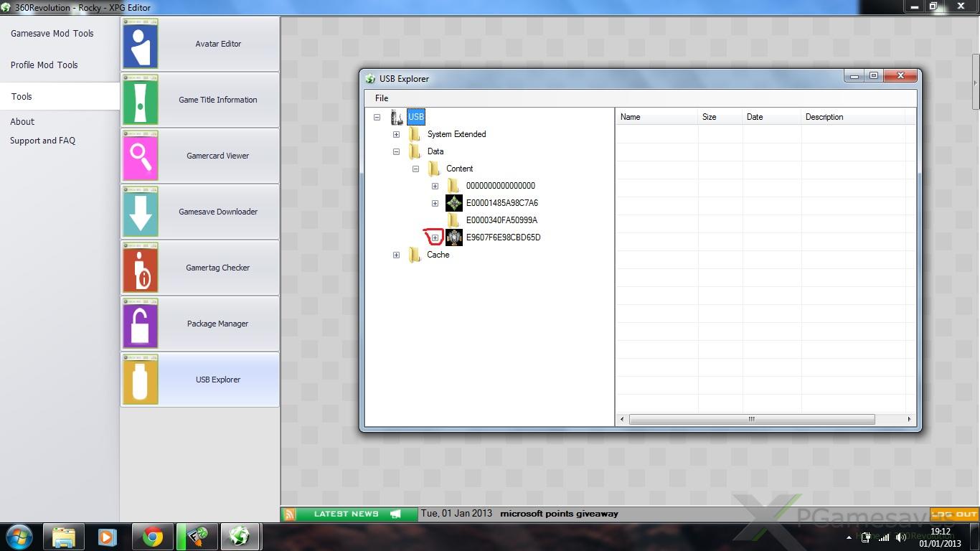Click the RSS feed icon by Latest News
The height and width of the screenshot is (551, 980).
(290, 514)
